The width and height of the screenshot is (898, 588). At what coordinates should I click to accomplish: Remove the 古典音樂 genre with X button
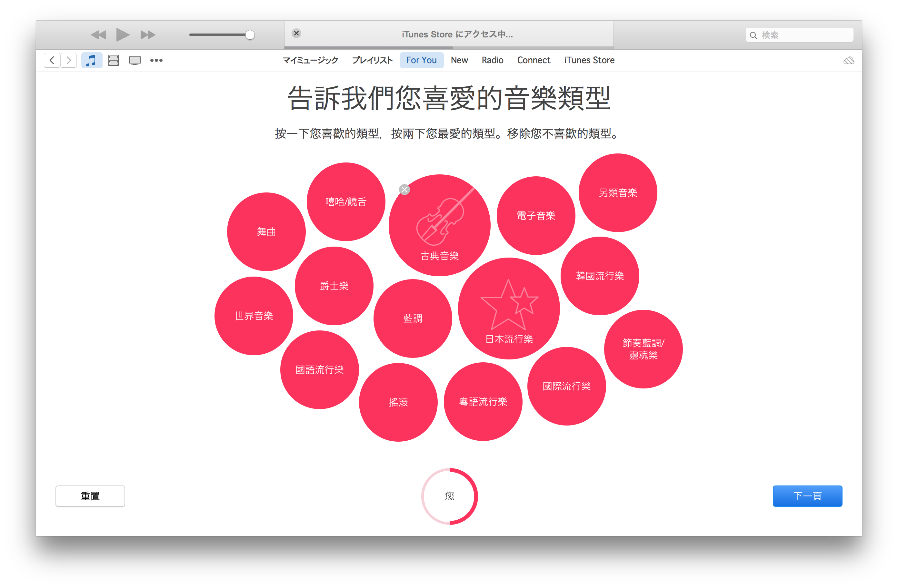point(405,190)
